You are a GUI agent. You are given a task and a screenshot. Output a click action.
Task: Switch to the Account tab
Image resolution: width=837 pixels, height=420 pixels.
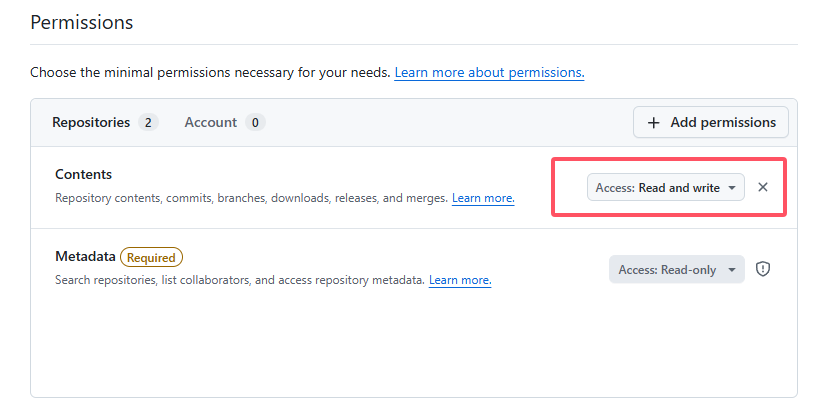pos(211,122)
